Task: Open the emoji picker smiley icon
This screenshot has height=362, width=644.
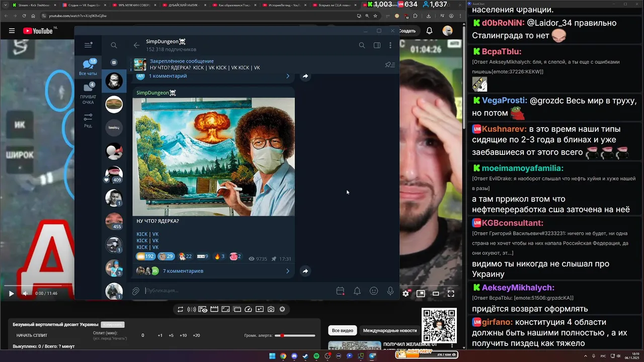Action: click(x=374, y=291)
